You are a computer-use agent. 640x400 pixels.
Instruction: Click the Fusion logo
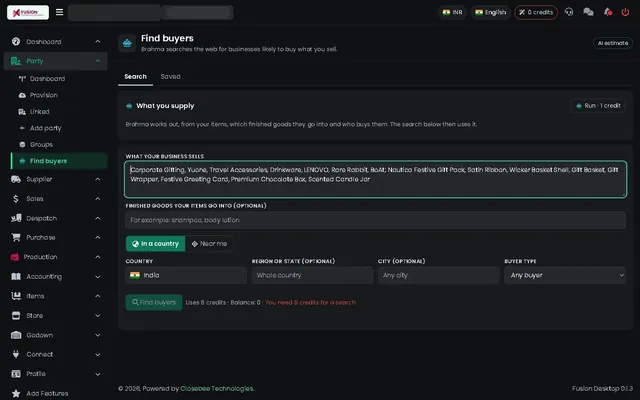(28, 12)
